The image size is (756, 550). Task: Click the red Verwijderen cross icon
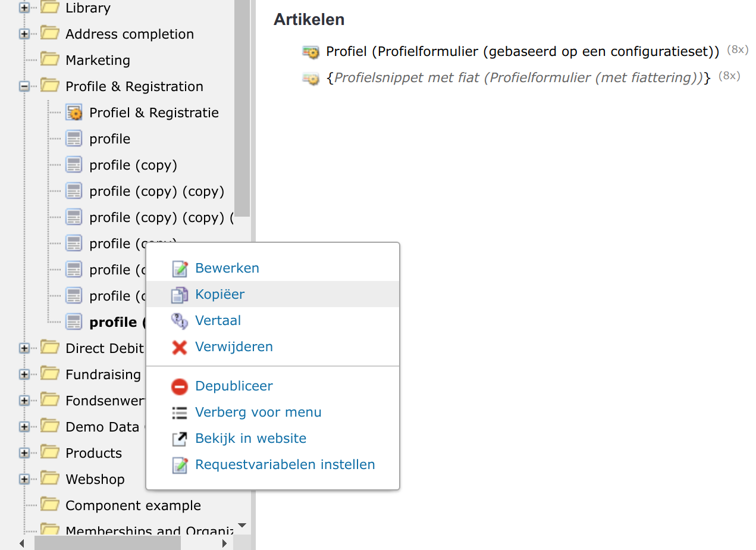(x=180, y=347)
